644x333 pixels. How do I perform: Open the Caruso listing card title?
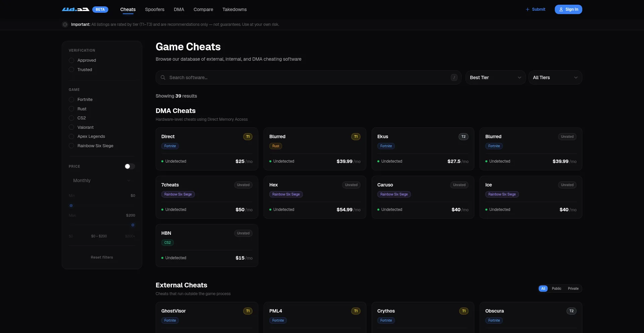coord(385,185)
